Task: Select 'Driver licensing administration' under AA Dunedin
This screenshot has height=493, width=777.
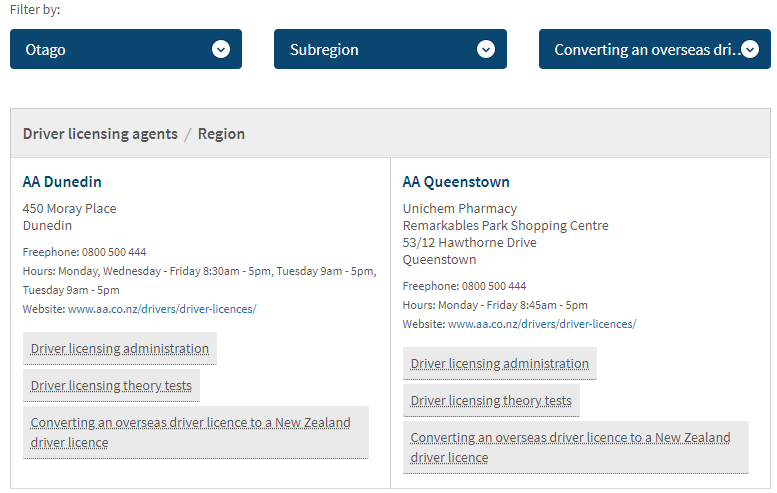Action: [120, 349]
